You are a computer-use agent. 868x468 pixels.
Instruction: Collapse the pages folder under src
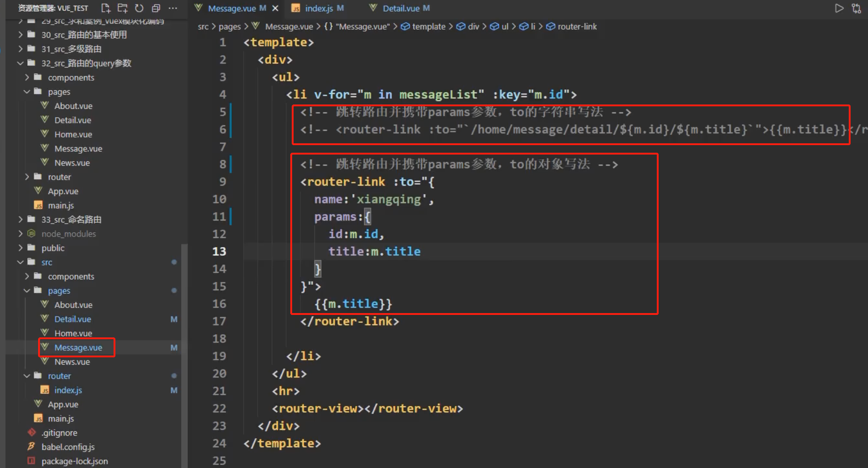[x=59, y=291]
